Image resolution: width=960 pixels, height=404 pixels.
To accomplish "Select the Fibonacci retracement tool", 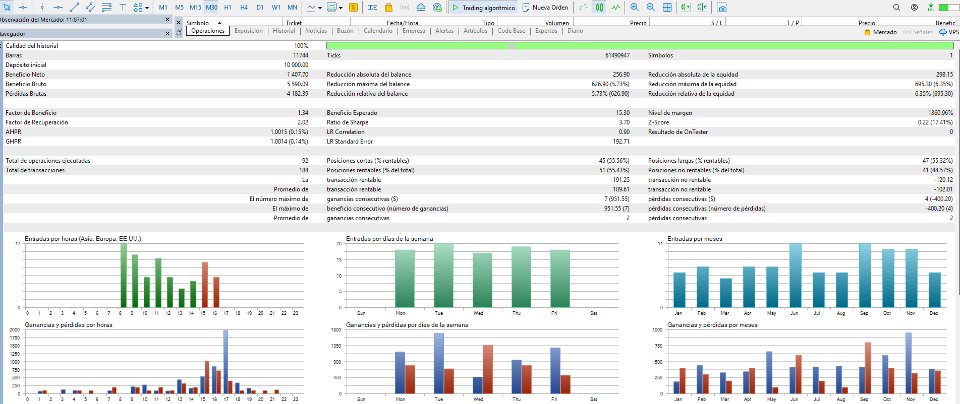I will coord(107,7).
